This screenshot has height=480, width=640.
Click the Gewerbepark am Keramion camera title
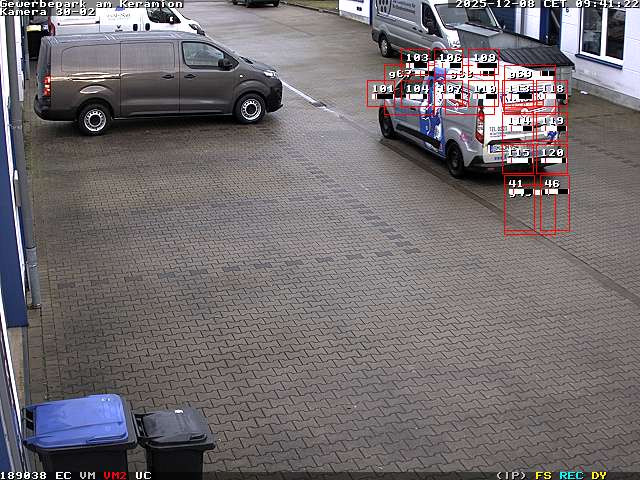click(x=91, y=4)
